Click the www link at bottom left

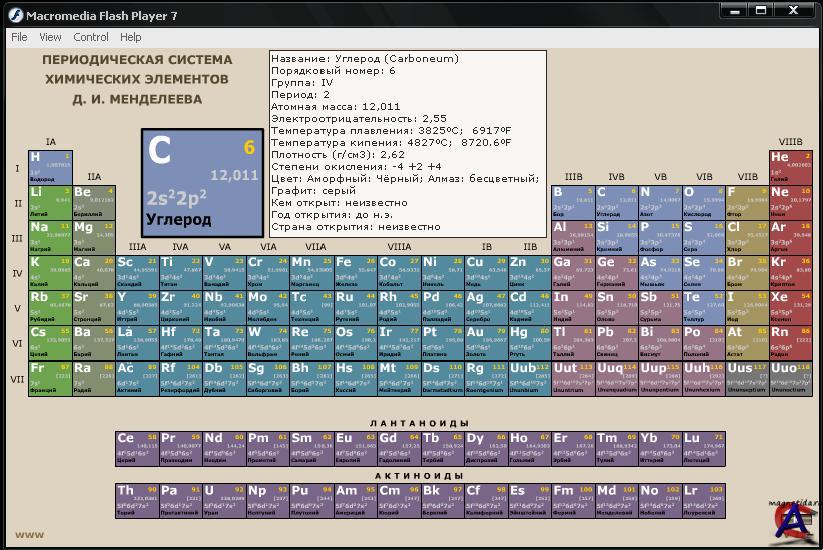click(29, 534)
